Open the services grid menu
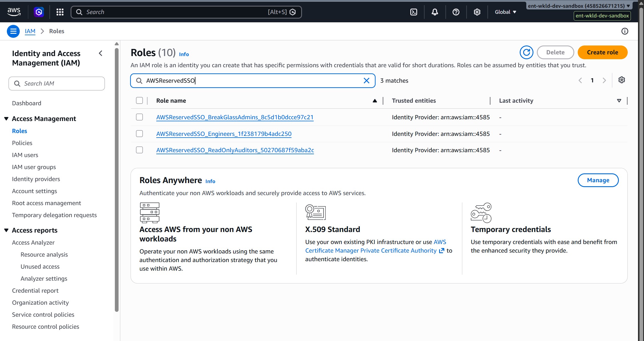644x341 pixels. pyautogui.click(x=60, y=12)
